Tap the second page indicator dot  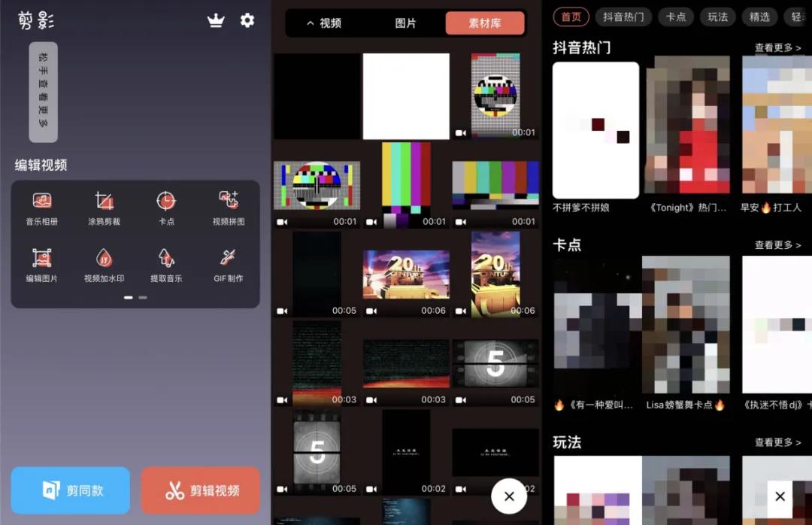pyautogui.click(x=142, y=298)
